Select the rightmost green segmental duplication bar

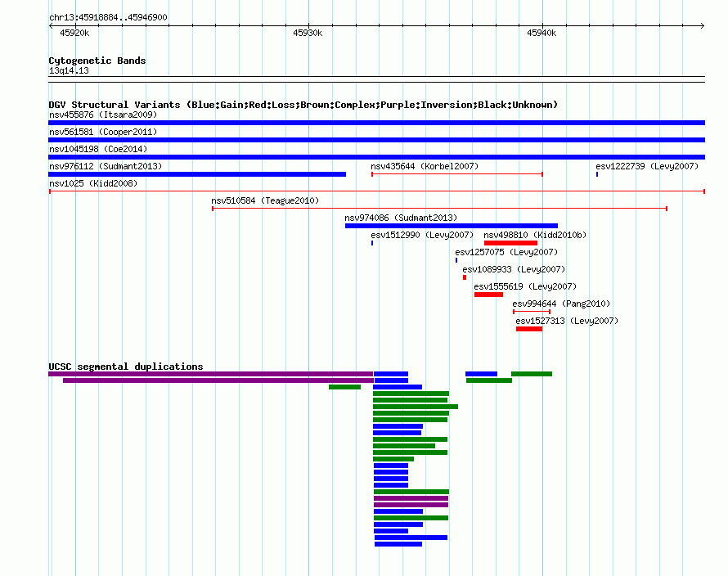[x=532, y=374]
